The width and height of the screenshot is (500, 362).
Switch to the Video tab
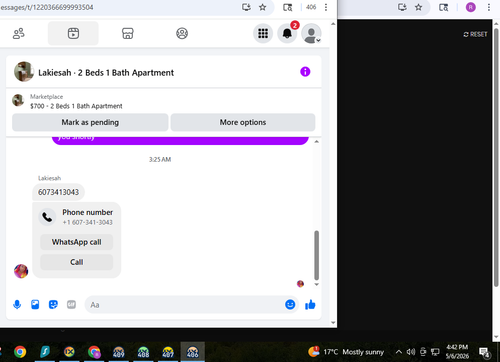pyautogui.click(x=73, y=33)
